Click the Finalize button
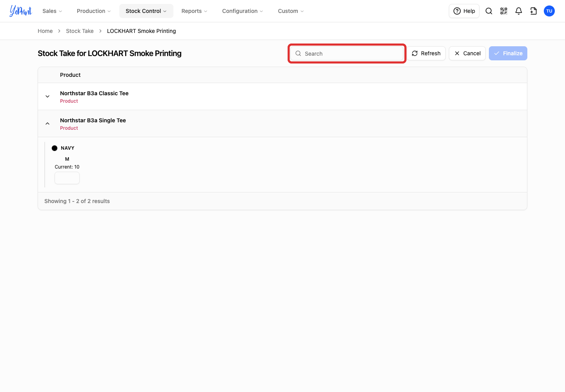This screenshot has width=565, height=392. click(508, 53)
